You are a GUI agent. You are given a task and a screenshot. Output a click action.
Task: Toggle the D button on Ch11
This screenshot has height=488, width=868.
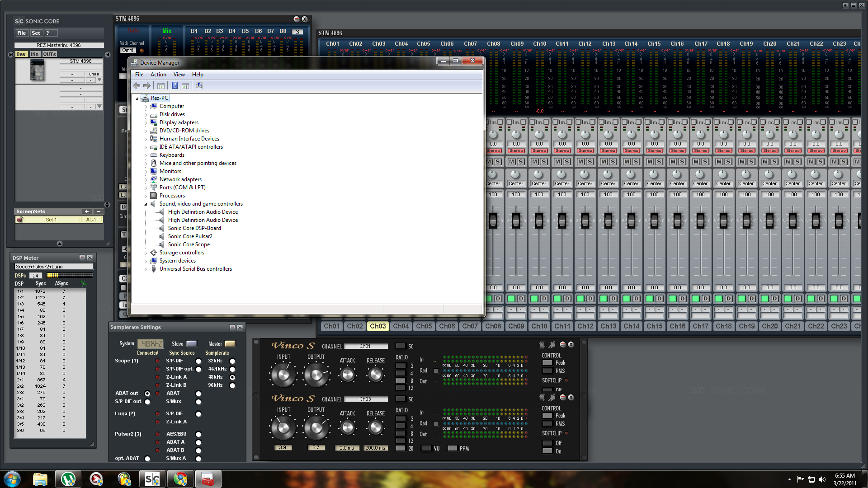[567, 299]
